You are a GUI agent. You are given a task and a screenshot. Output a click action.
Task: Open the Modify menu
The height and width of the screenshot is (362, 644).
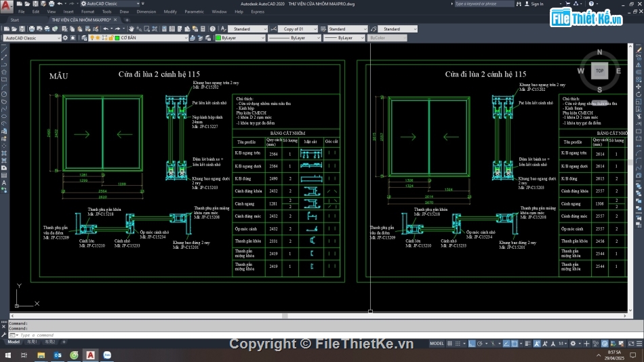coord(170,12)
